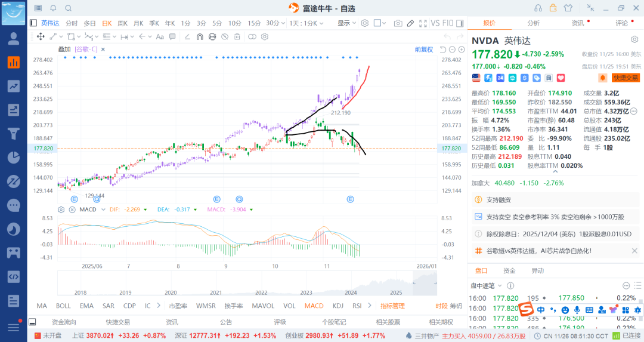
Task: Open the code tag sidebar icon
Action: point(14,276)
